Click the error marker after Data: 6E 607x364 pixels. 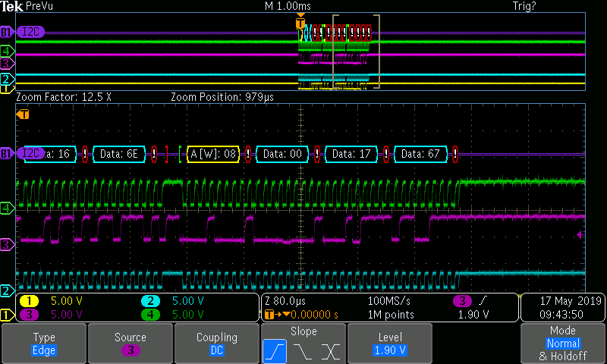(154, 154)
